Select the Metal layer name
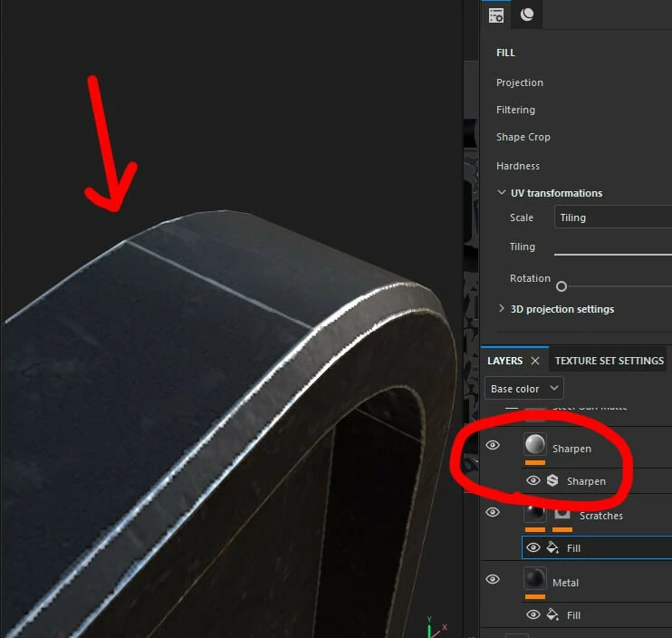 pyautogui.click(x=565, y=582)
